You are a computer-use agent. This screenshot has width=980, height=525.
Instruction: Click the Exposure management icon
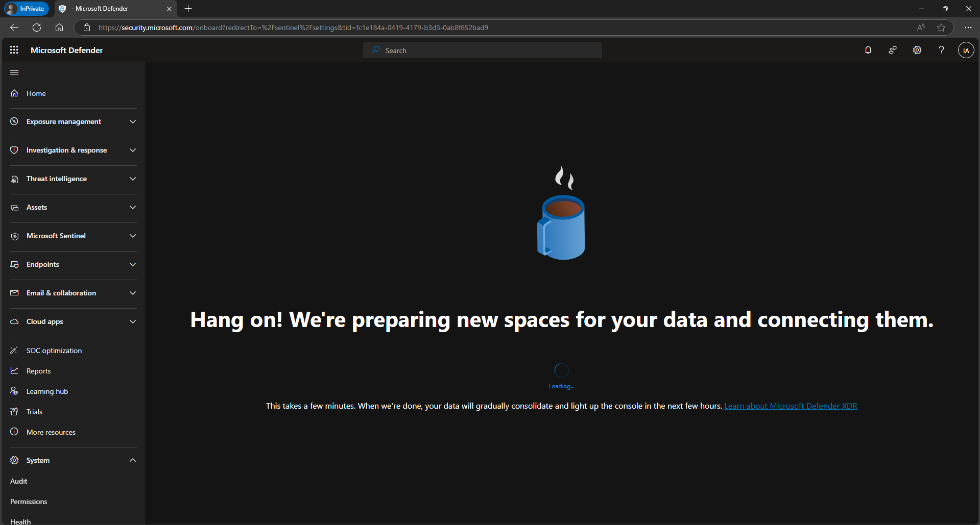(14, 121)
